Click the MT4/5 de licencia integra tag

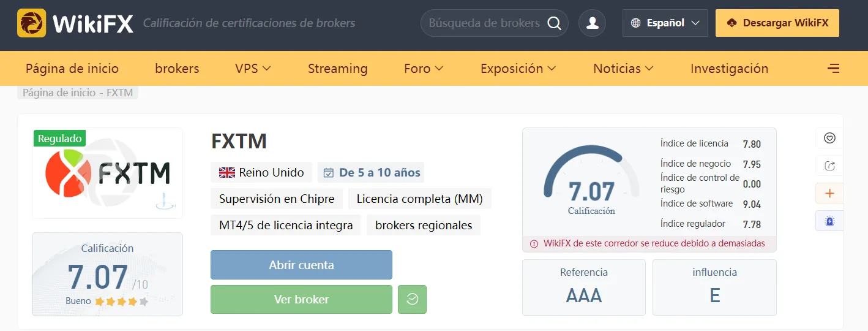point(286,225)
